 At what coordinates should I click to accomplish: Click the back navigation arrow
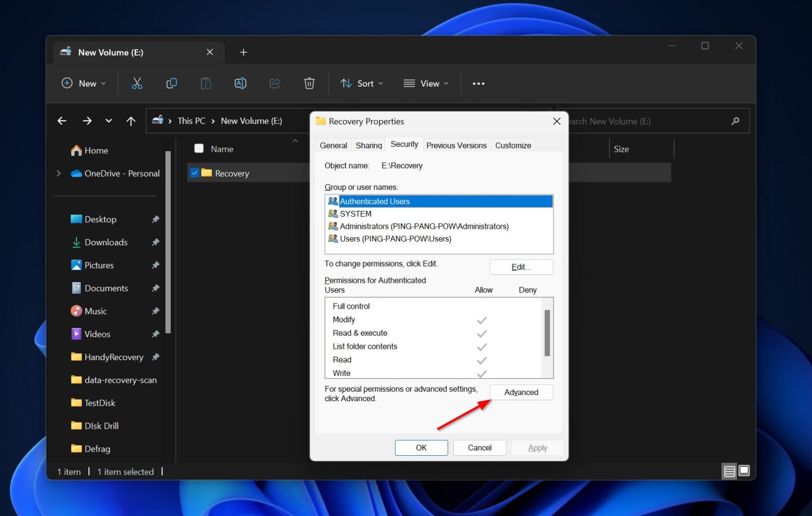point(61,121)
